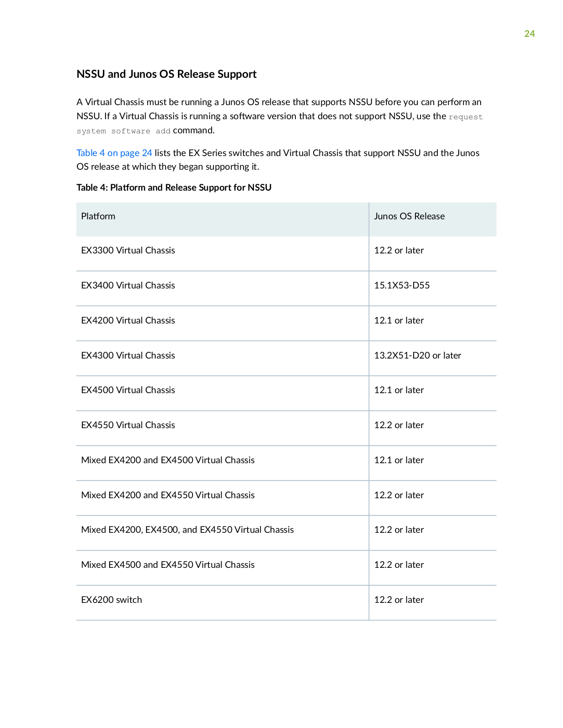Click the "request system software add" command text

[279, 124]
